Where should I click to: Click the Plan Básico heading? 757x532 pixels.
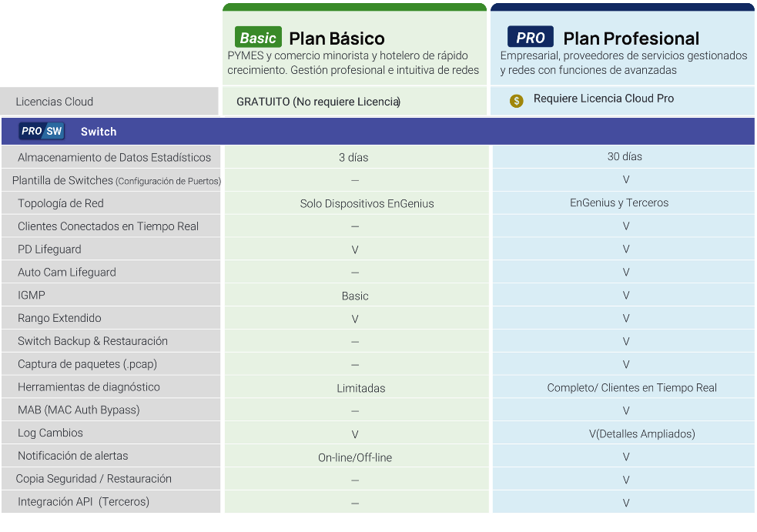[337, 38]
